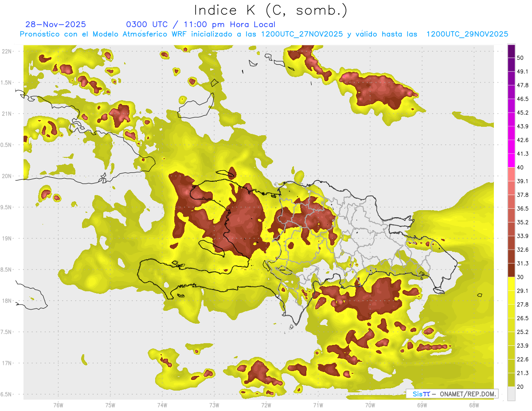This screenshot has width=532, height=411.
Task: Click the '37.8' colorbar value
Action: 523,195
